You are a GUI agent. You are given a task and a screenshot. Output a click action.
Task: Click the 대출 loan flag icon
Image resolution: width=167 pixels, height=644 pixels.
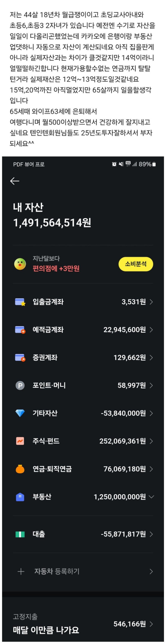click(x=20, y=534)
